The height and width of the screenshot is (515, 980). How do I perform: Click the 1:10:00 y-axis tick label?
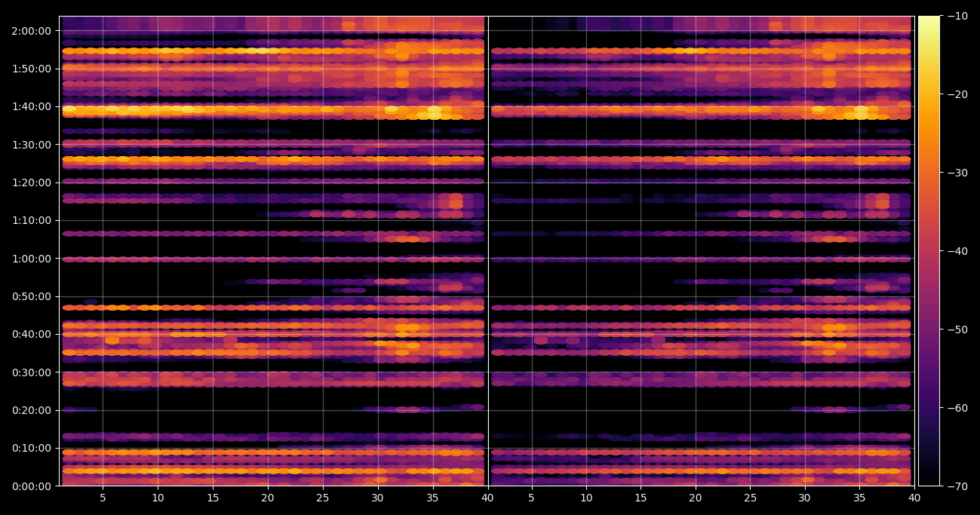(x=32, y=220)
